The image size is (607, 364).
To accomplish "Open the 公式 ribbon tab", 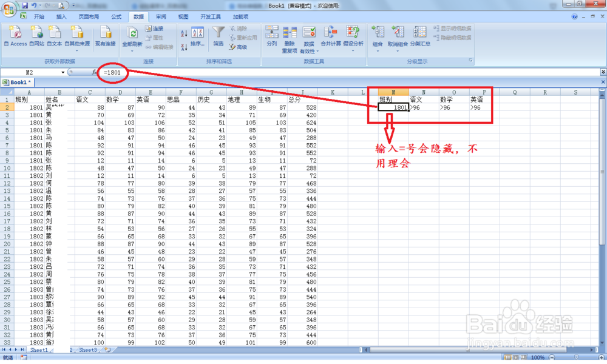I will (116, 16).
